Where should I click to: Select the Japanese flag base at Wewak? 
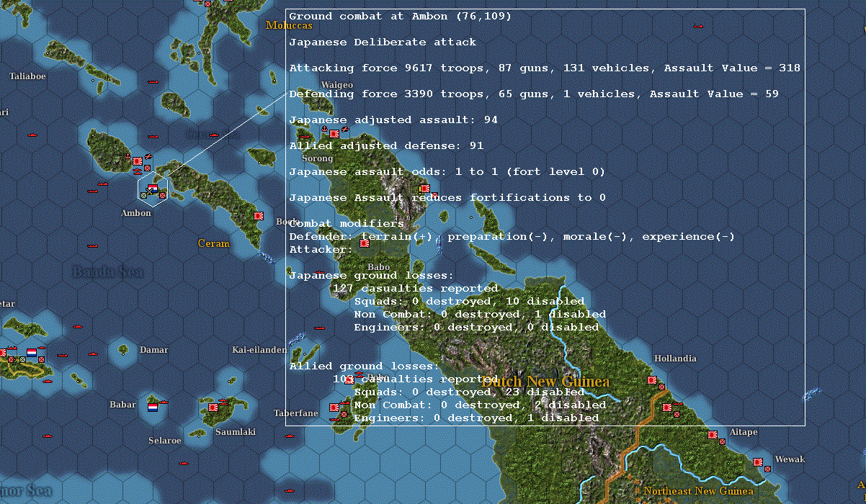[x=758, y=462]
